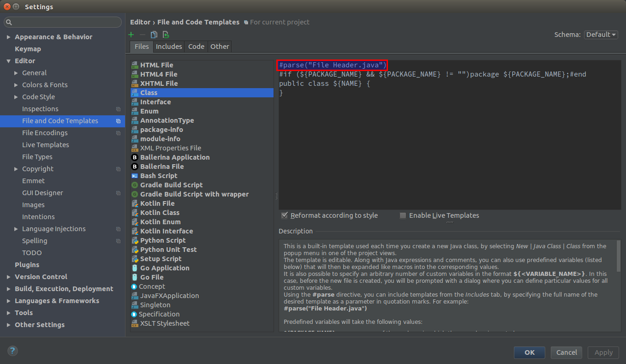This screenshot has height=364, width=626.
Task: Click the Copy Template icon
Action: pyautogui.click(x=154, y=35)
